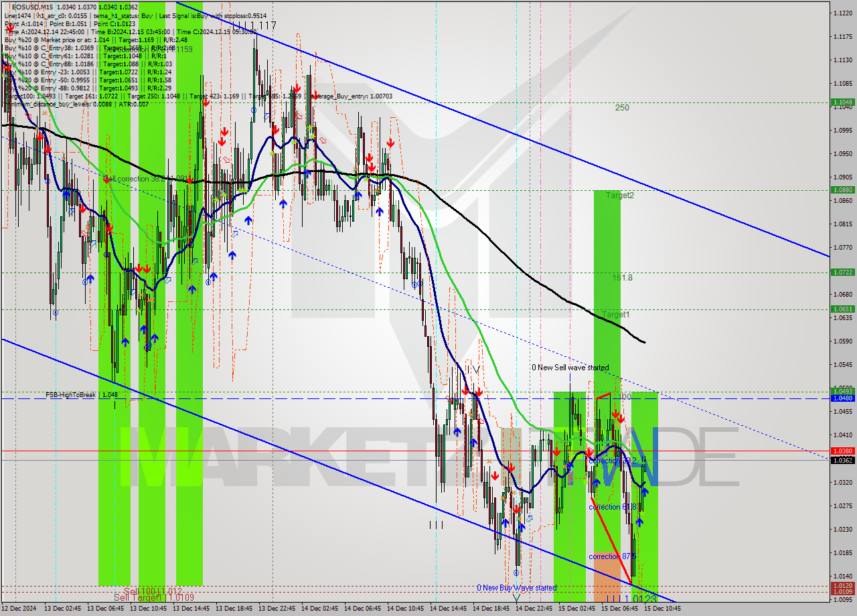The height and width of the screenshot is (616, 857).
Task: Click the '0 New Buy Wave started' annotation
Action: point(516,588)
